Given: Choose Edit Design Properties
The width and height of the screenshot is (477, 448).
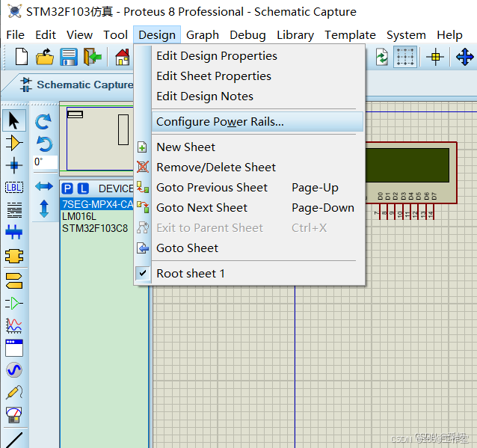Looking at the screenshot, I should (x=257, y=56).
